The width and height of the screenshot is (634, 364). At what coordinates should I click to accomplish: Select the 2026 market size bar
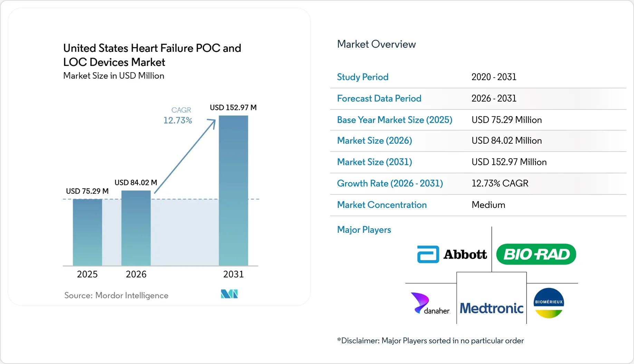pyautogui.click(x=136, y=228)
